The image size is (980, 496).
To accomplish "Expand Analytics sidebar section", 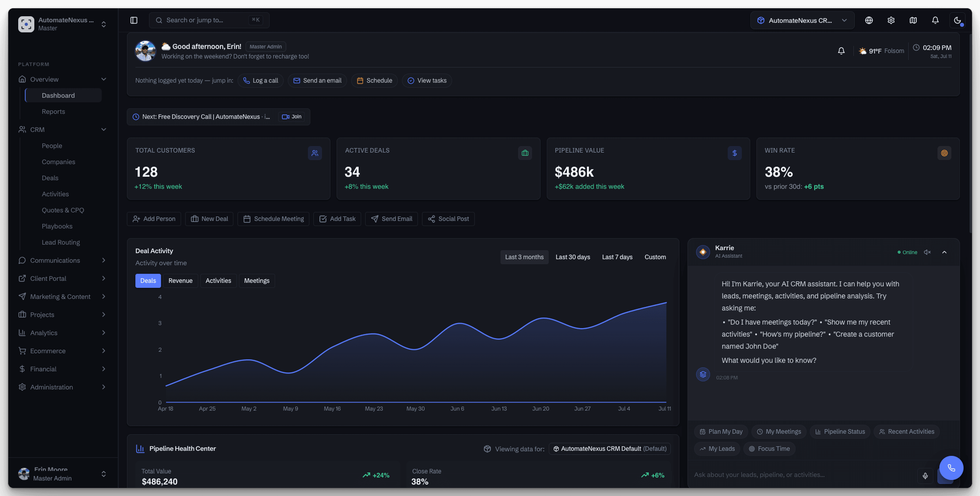I will tap(63, 333).
